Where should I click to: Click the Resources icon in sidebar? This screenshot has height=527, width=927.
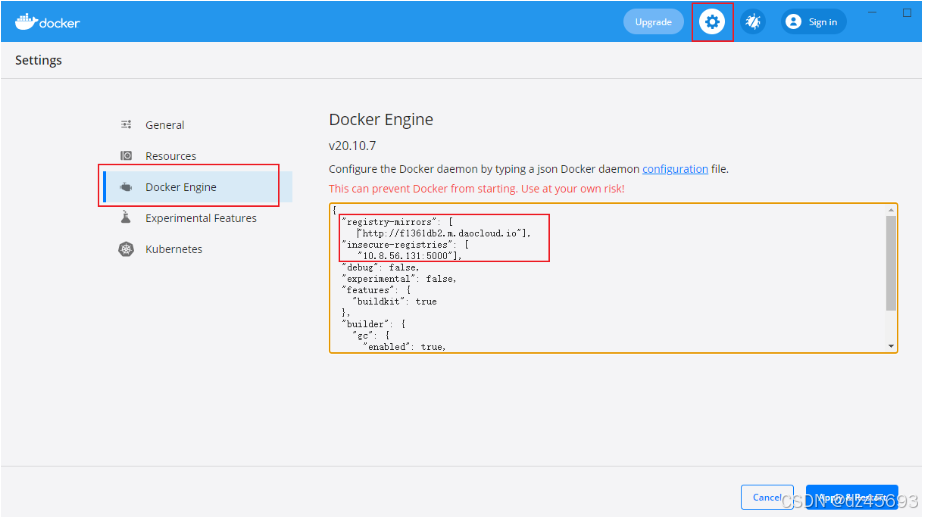pyautogui.click(x=126, y=156)
